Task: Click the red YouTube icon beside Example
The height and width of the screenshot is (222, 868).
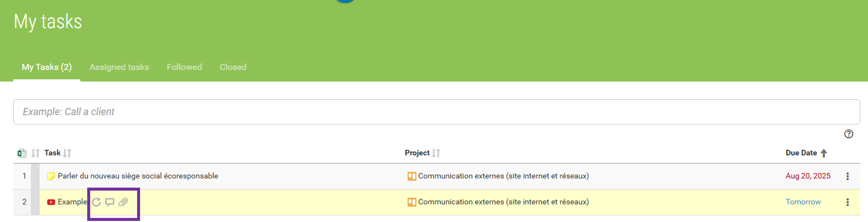Action: (51, 202)
